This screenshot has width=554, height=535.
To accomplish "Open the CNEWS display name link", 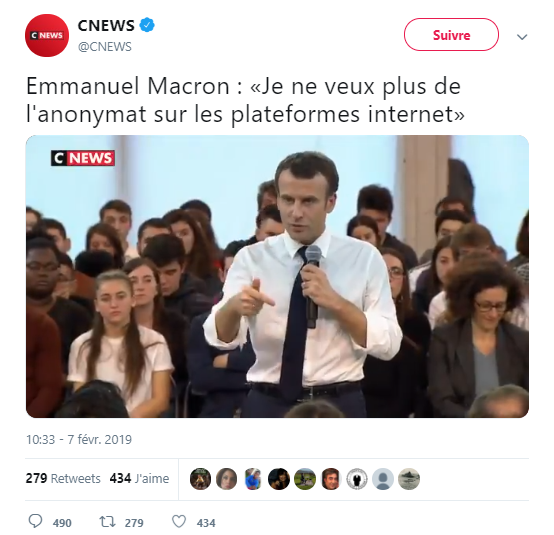I will (x=106, y=25).
